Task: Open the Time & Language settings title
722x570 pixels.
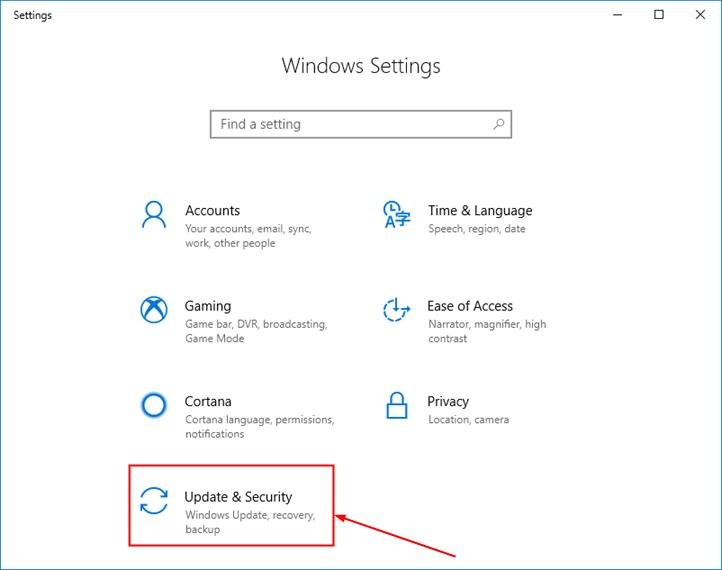Action: click(x=480, y=210)
